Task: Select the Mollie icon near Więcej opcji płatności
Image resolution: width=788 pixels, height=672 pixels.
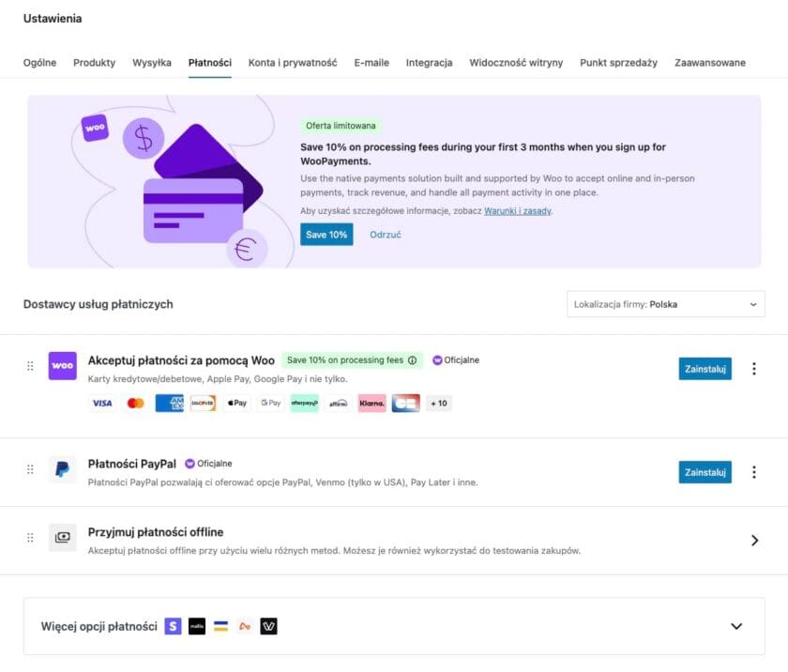Action: pyautogui.click(x=197, y=626)
